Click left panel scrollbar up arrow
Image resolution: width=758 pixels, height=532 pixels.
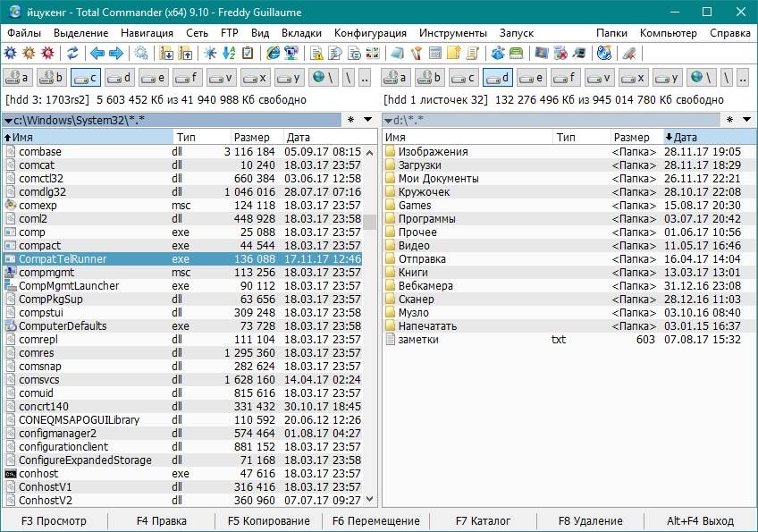[x=370, y=152]
